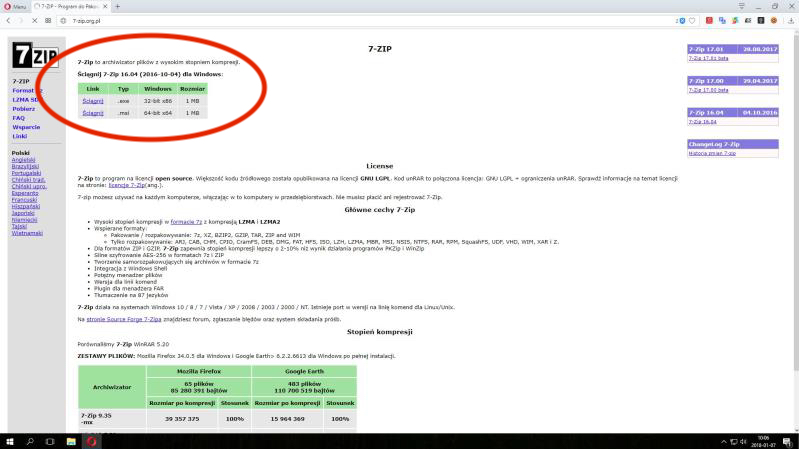Screen dimensions: 799x450
Task: Show hidden tray icons chevron
Action: click(724, 442)
